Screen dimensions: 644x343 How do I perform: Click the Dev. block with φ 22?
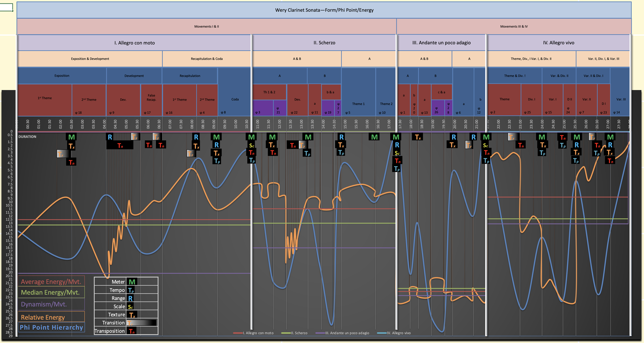297,100
